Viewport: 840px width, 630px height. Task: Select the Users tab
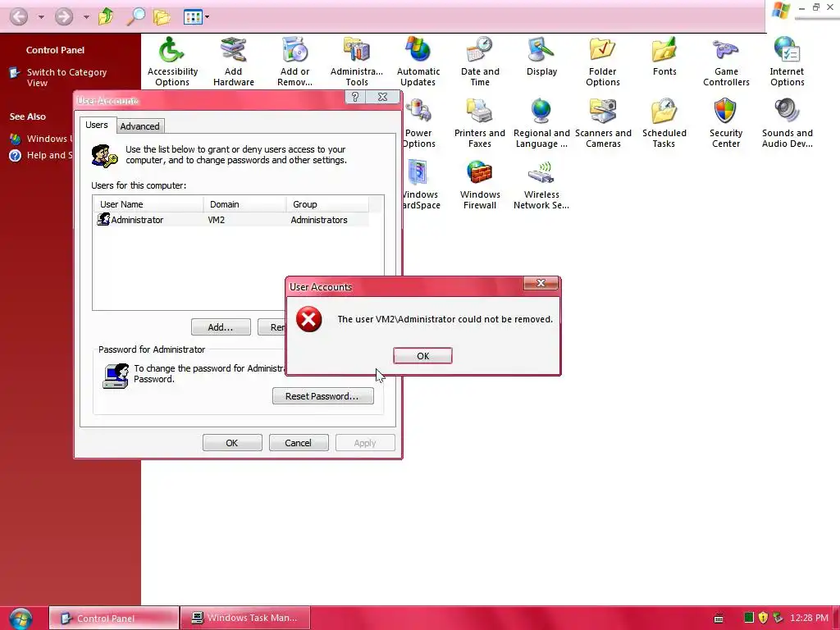click(x=97, y=125)
